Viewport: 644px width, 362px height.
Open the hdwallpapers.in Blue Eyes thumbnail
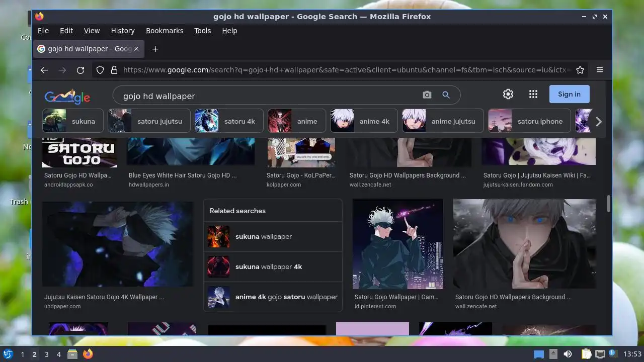(191, 151)
